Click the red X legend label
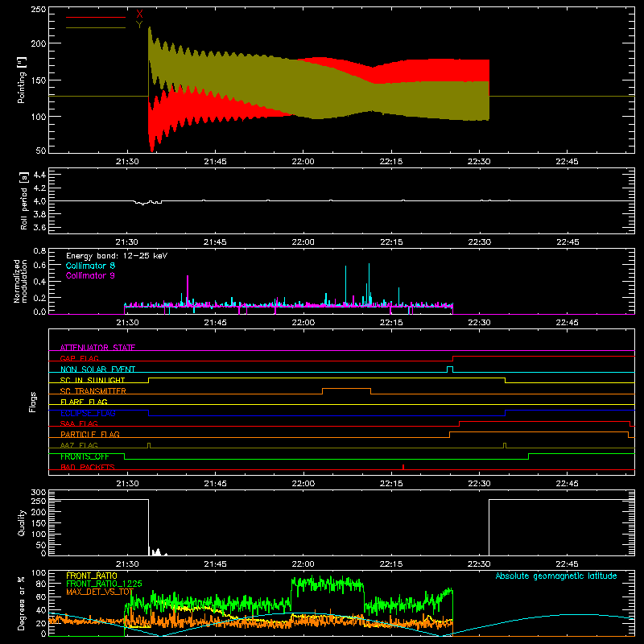This screenshot has width=644, height=644. tap(139, 14)
